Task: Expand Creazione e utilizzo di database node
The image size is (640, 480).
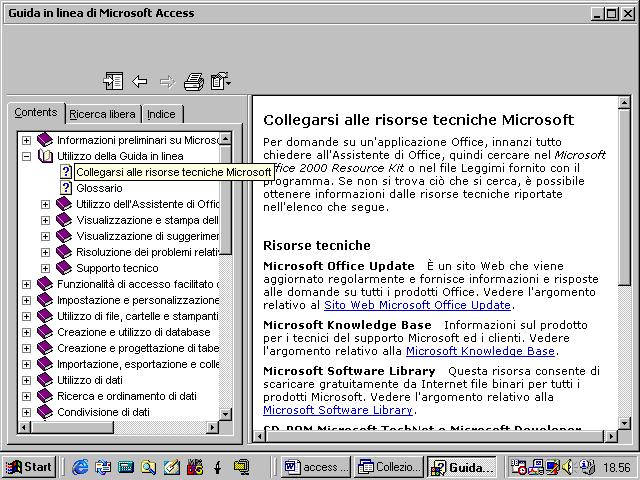Action: (26, 332)
